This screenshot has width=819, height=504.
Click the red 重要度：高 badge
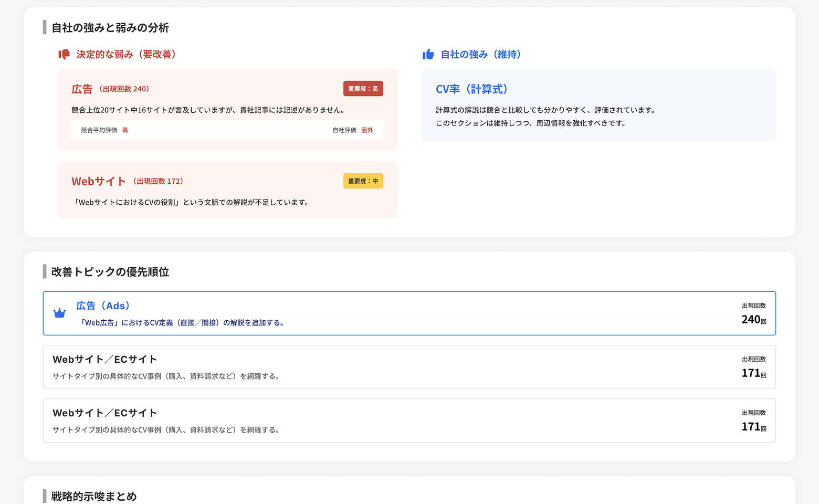click(x=363, y=89)
